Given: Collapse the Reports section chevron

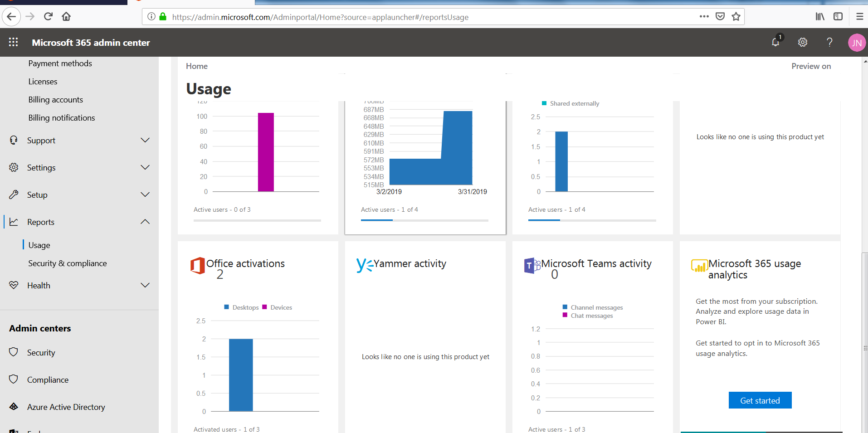Looking at the screenshot, I should [x=145, y=222].
